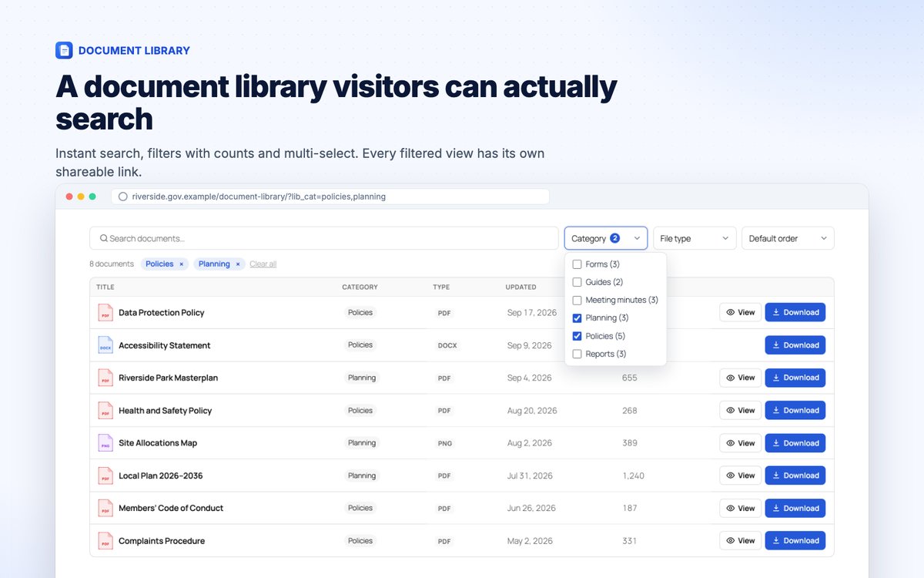Click the PNG icon for Site Allocations Map

point(105,443)
